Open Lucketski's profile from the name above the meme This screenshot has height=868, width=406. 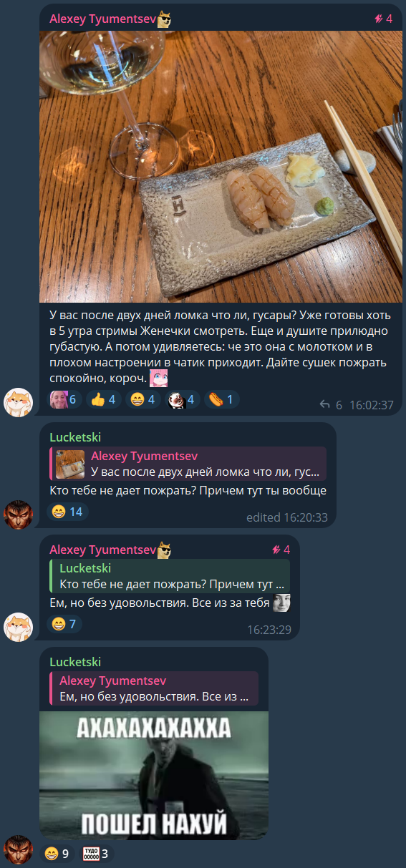coord(75,662)
